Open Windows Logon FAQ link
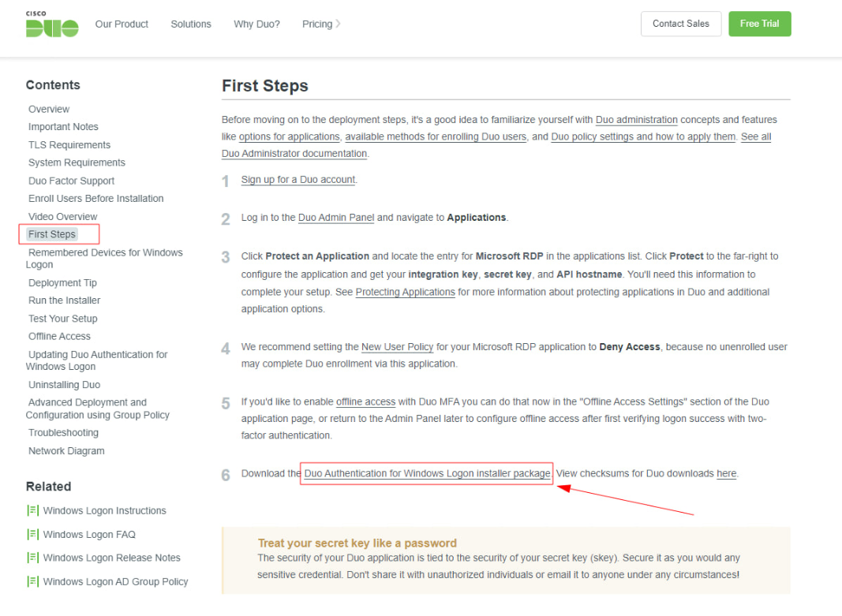This screenshot has height=616, width=842. 89,535
